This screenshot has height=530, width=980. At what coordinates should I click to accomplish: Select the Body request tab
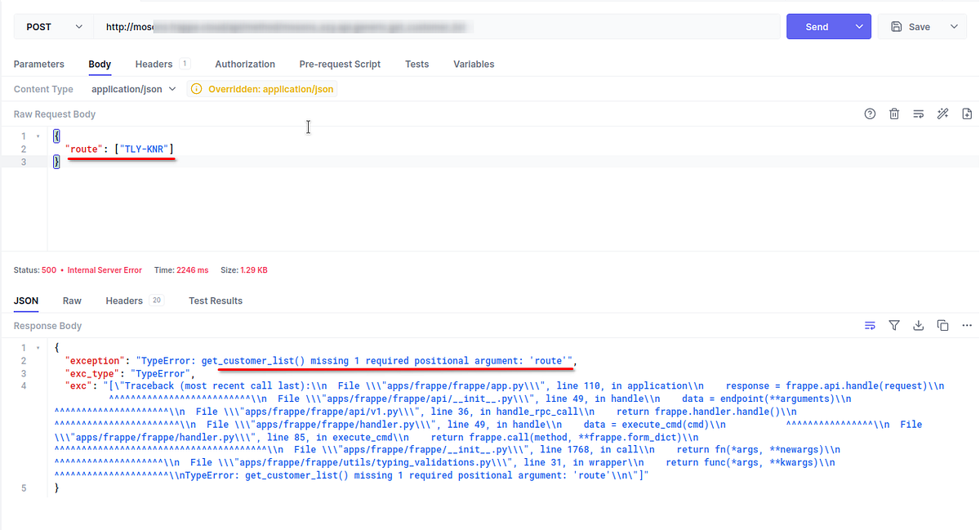tap(100, 64)
